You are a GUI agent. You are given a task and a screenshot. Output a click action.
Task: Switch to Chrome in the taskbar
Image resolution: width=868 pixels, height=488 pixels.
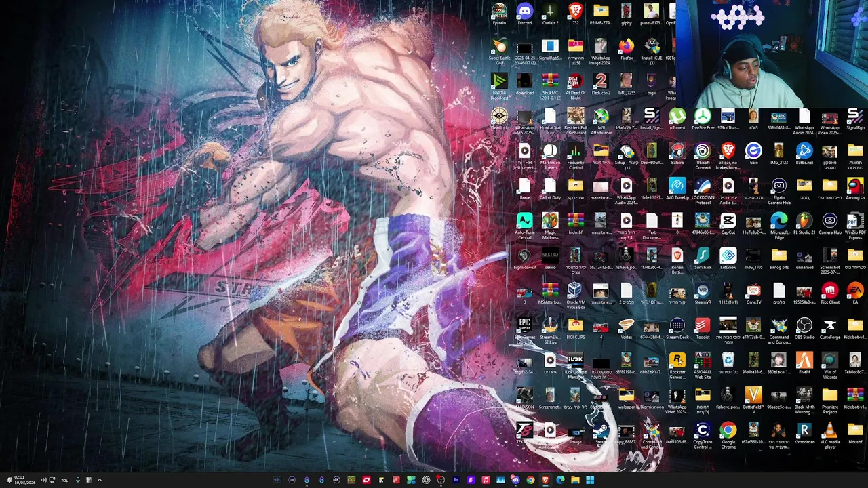pyautogui.click(x=530, y=480)
